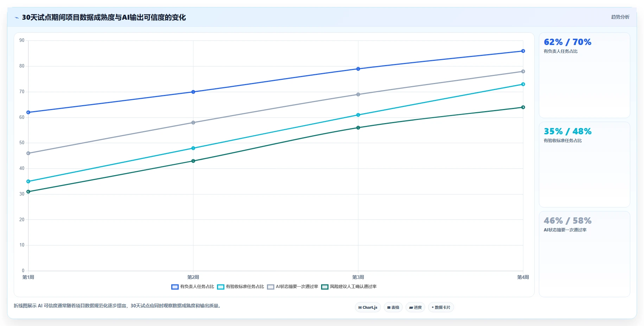644x326 pixels.
Task: Click the 第2周 x-axis label
Action: pyautogui.click(x=193, y=277)
